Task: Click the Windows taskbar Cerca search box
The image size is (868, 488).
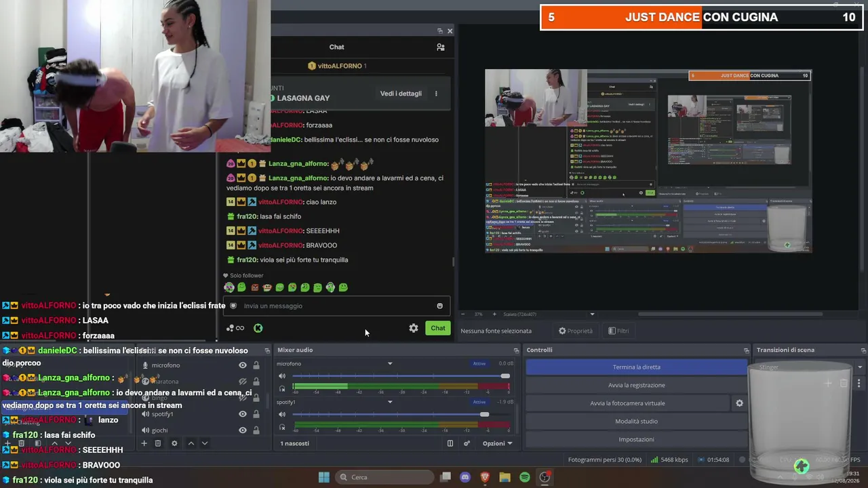Action: pyautogui.click(x=385, y=477)
